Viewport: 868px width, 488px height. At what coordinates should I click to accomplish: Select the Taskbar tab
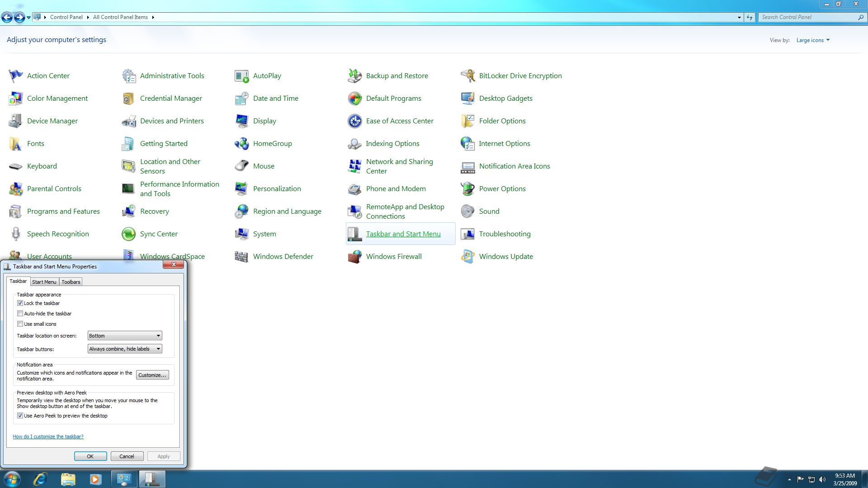pyautogui.click(x=19, y=281)
